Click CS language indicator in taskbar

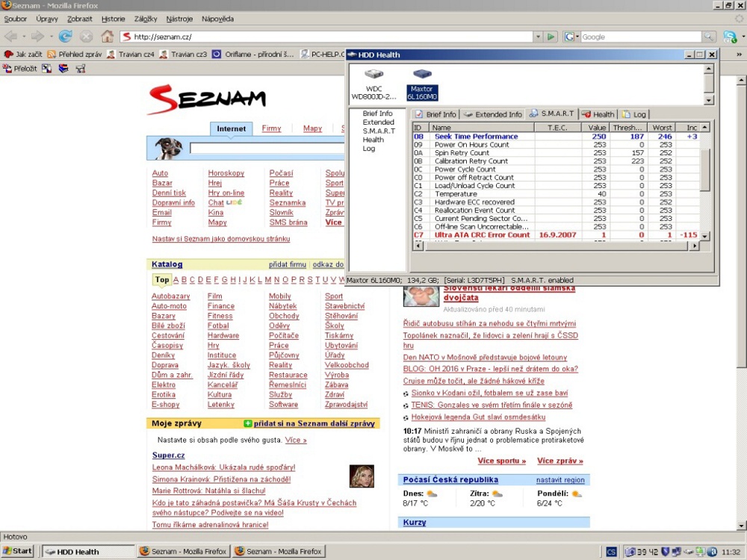coord(611,552)
